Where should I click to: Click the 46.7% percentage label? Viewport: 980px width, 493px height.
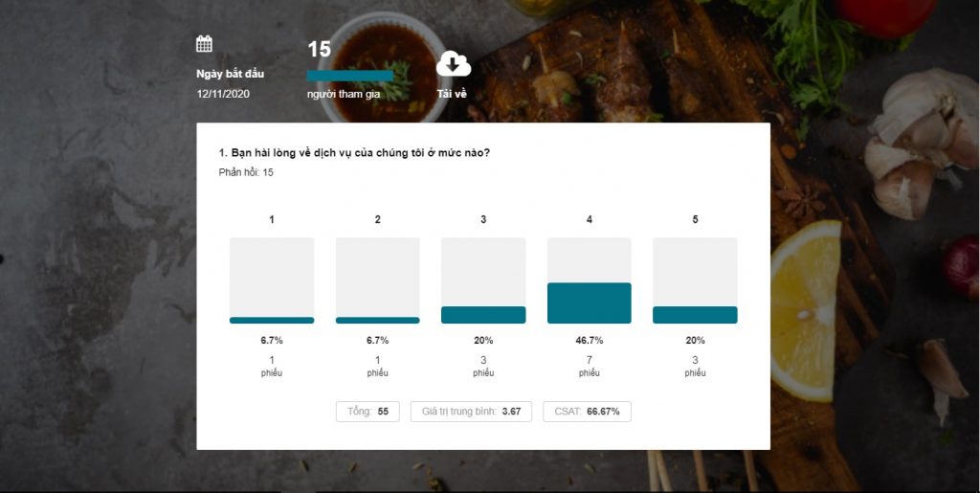590,341
